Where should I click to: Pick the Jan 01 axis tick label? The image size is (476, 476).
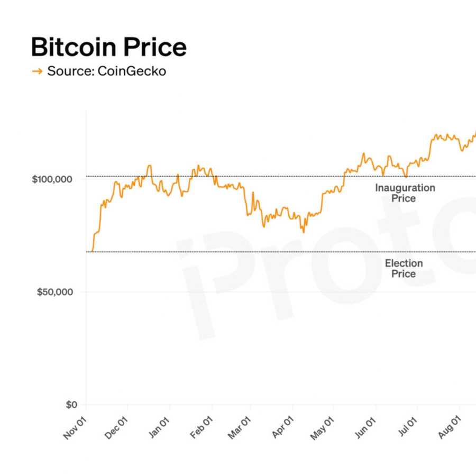(159, 427)
